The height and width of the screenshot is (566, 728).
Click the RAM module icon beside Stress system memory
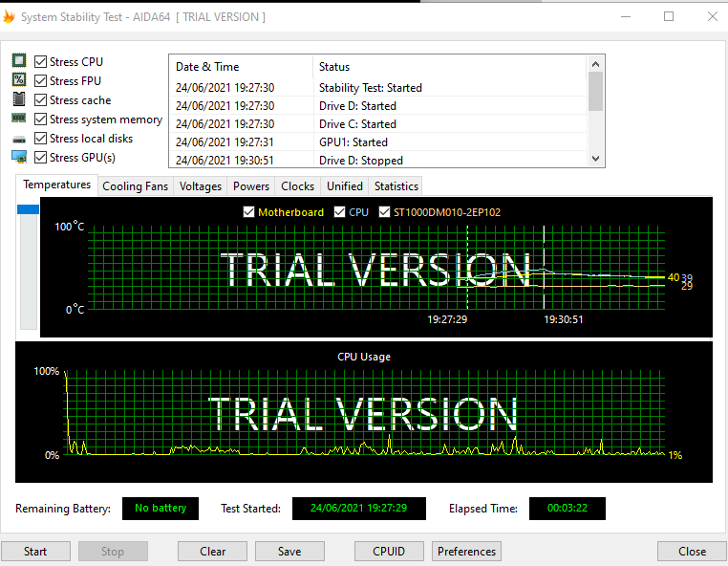pos(19,118)
